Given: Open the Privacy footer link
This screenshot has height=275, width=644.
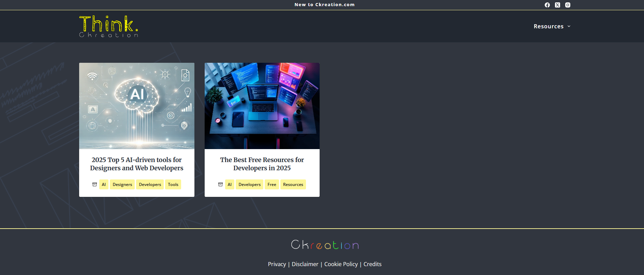Looking at the screenshot, I should [277, 264].
